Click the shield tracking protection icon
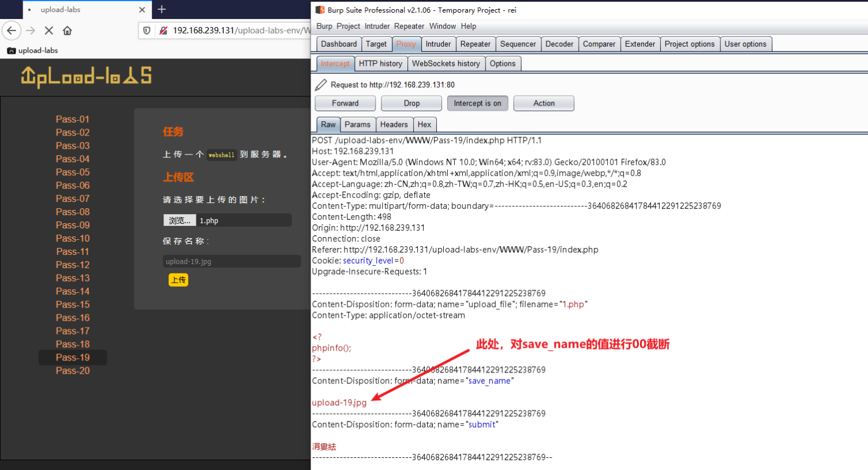 pos(147,31)
